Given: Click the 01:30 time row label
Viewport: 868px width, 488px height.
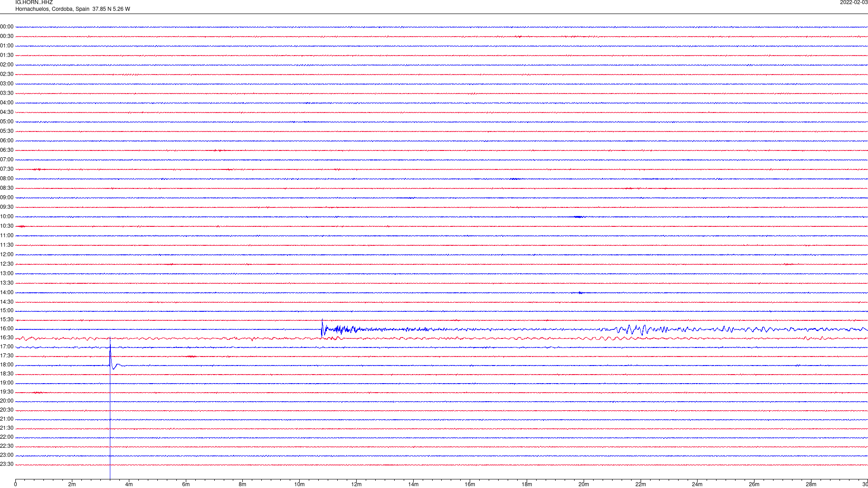Looking at the screenshot, I should (7, 55).
